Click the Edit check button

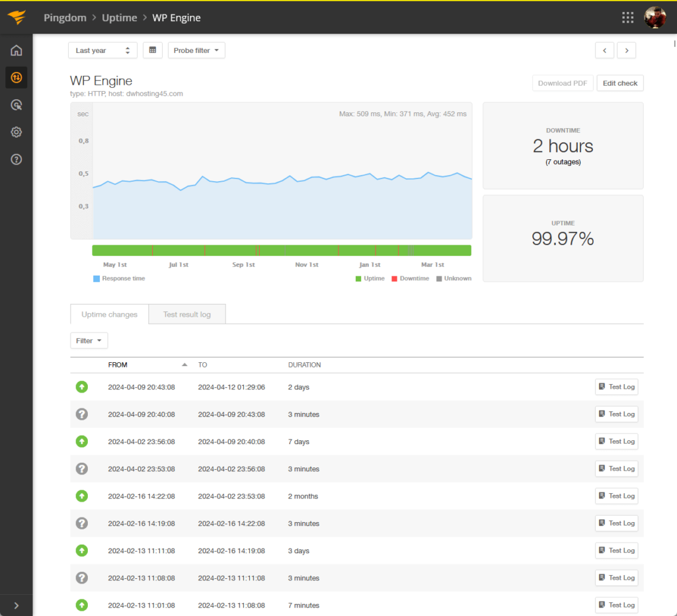click(x=620, y=83)
